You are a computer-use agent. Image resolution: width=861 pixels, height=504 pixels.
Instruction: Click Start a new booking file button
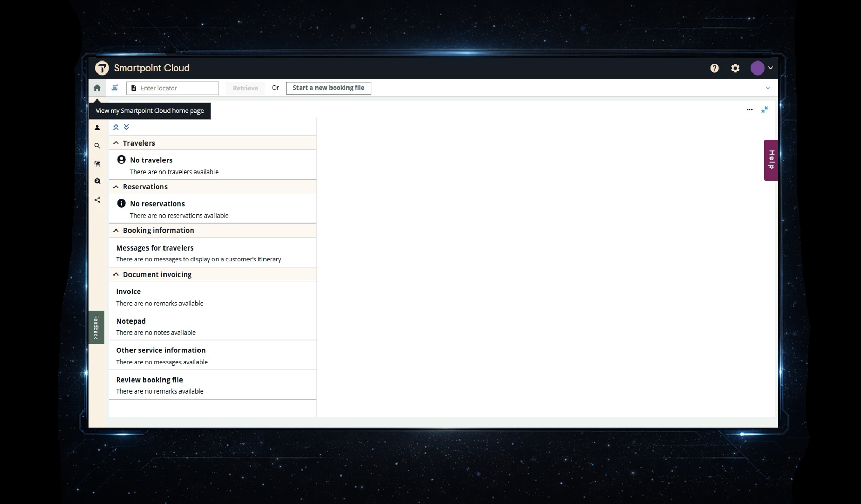coord(328,88)
